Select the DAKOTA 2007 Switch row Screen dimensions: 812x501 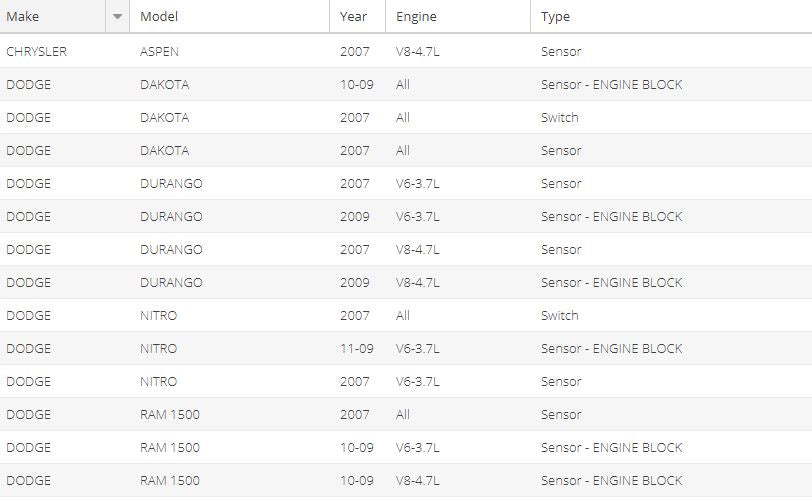406,118
